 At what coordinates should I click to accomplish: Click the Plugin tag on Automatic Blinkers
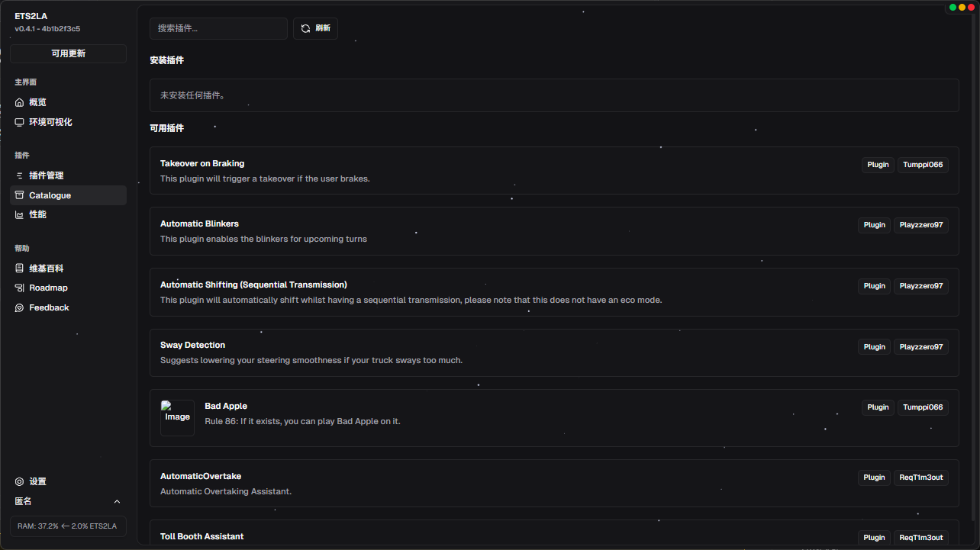click(x=874, y=225)
